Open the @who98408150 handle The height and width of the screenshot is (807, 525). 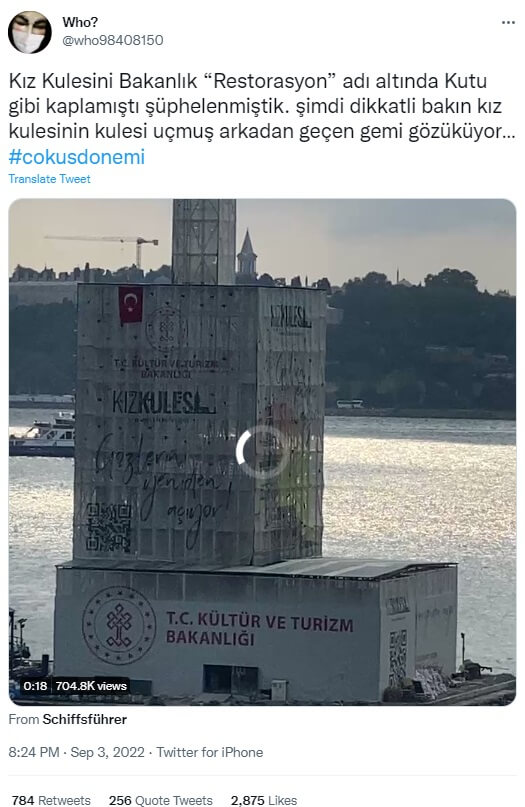(113, 40)
